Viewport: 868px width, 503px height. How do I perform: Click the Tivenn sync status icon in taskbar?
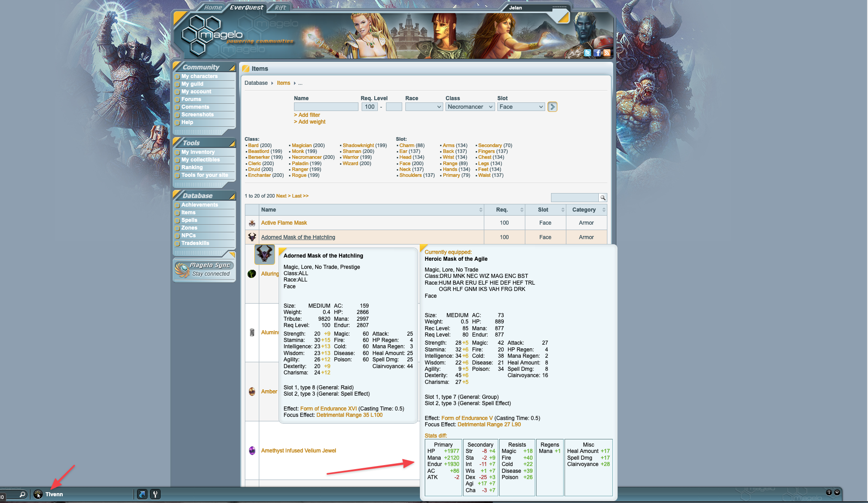pos(38,494)
